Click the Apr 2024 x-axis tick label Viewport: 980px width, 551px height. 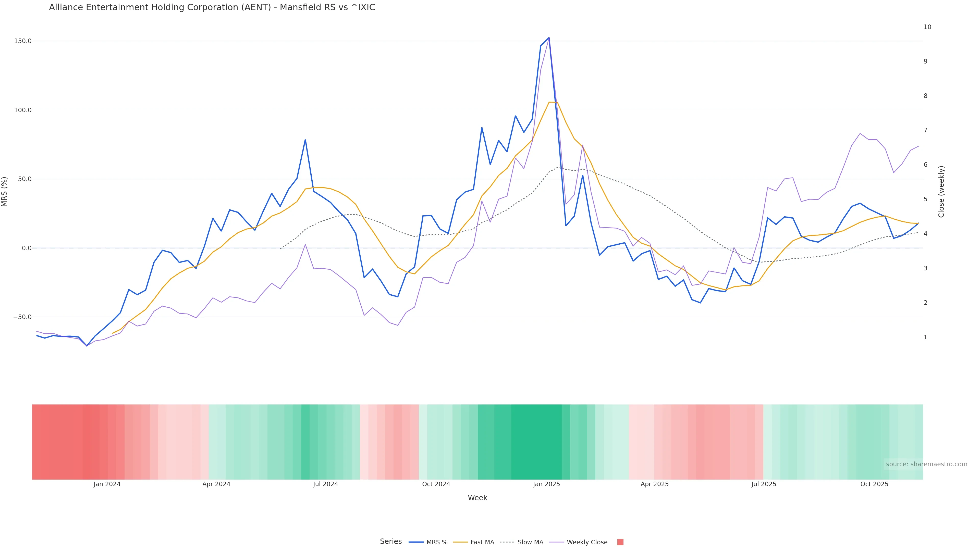216,484
